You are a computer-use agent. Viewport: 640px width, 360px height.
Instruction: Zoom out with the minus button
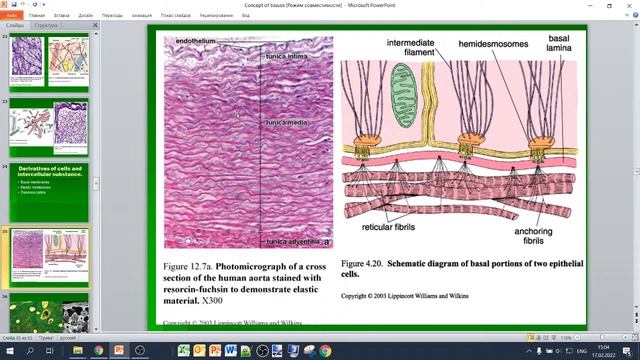coord(577,338)
